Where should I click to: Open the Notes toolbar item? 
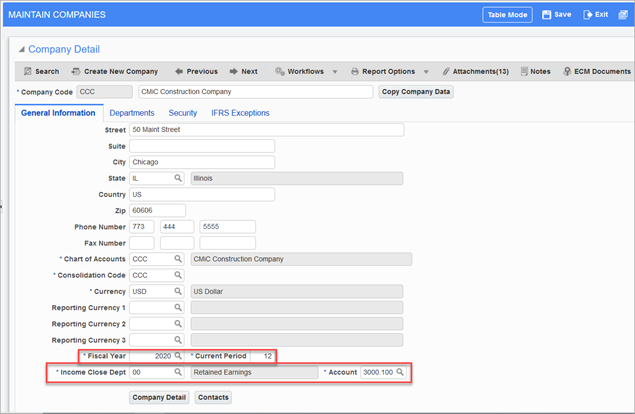point(535,71)
